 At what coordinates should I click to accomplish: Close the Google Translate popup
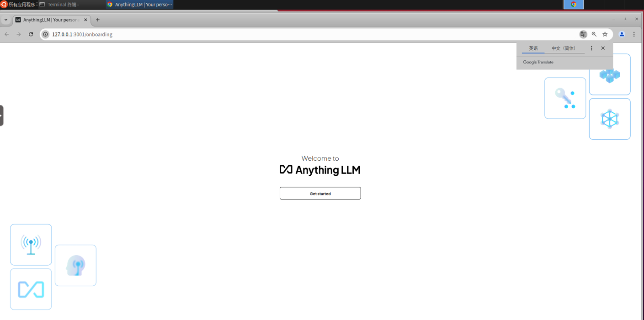tap(603, 48)
